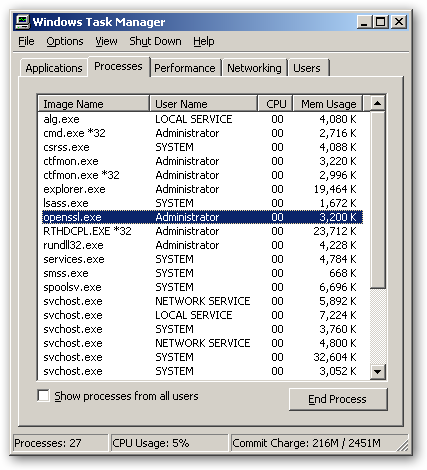This screenshot has width=427, height=470.
Task: Click the 19,464 K memory value
Action: 335,189
